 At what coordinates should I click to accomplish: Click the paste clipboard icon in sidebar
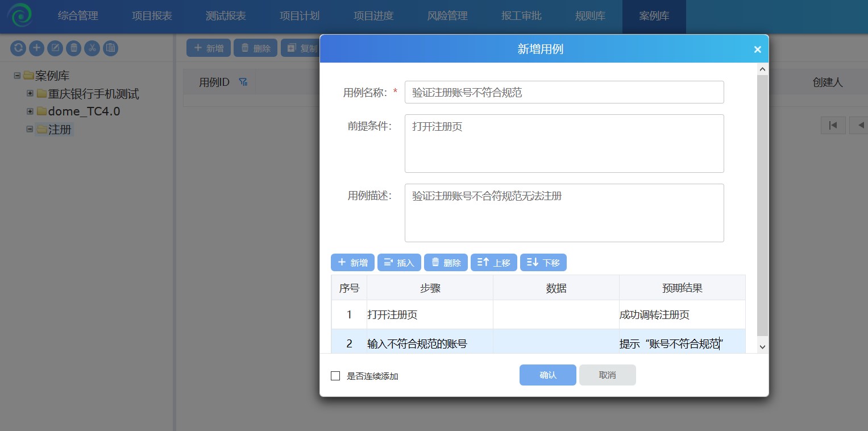pyautogui.click(x=110, y=48)
